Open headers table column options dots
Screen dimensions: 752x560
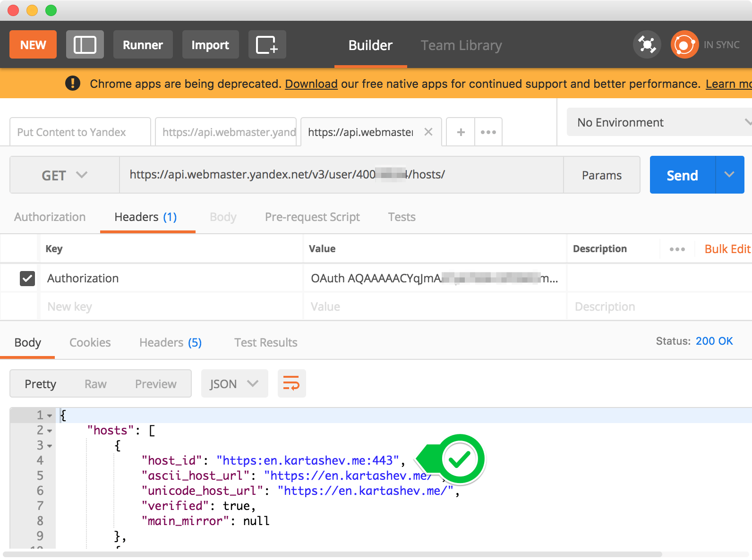677,249
